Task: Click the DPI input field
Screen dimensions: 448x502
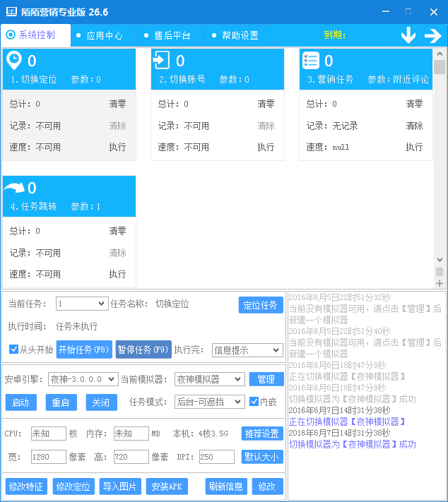Action: tap(216, 457)
